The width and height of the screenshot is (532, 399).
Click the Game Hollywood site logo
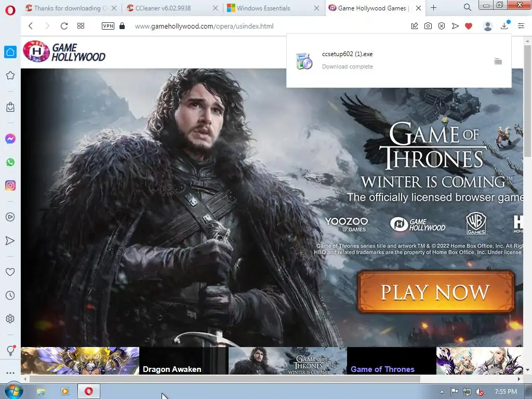pos(64,51)
